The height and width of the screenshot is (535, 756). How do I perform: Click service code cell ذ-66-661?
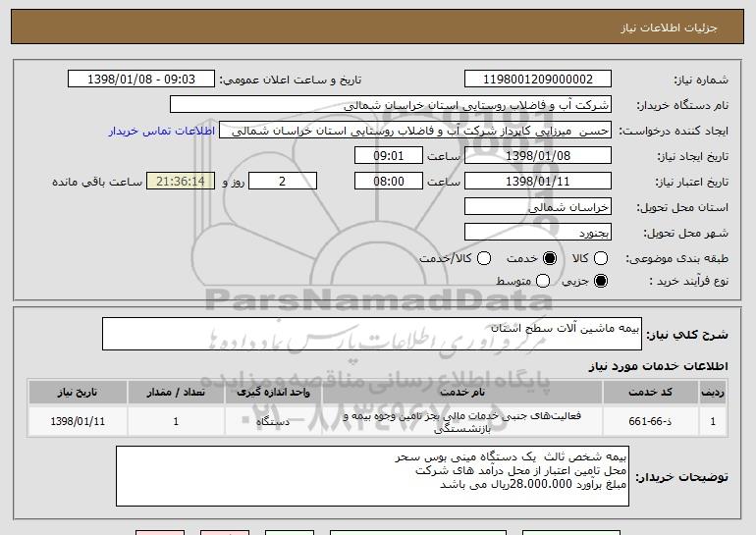[x=650, y=421]
